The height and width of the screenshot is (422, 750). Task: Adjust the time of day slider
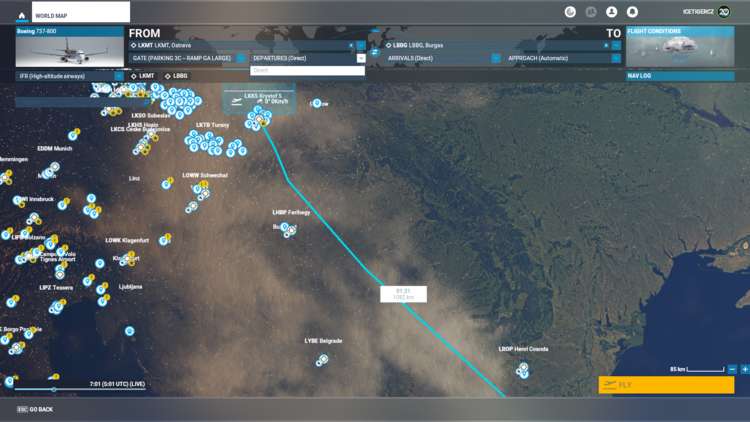tap(54, 389)
